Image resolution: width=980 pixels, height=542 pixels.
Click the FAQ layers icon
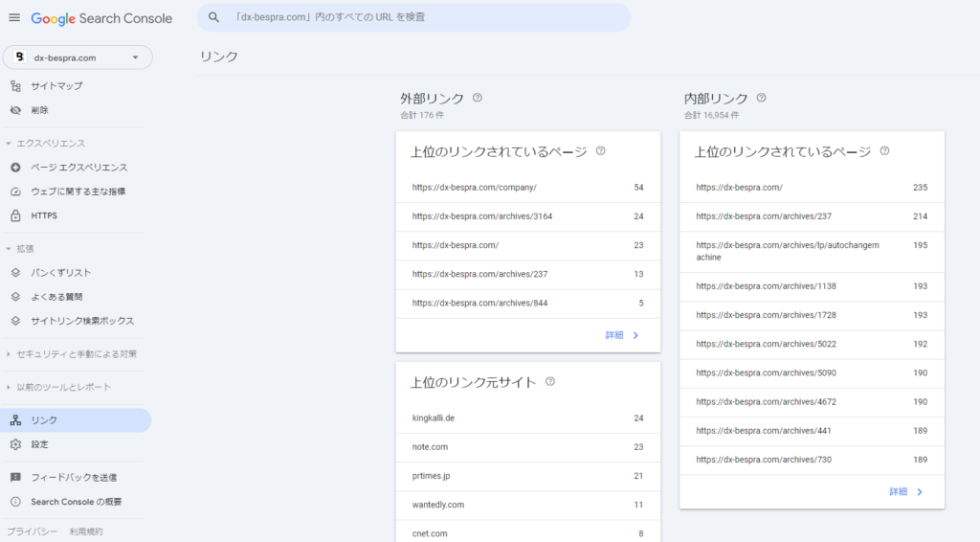pyautogui.click(x=15, y=297)
